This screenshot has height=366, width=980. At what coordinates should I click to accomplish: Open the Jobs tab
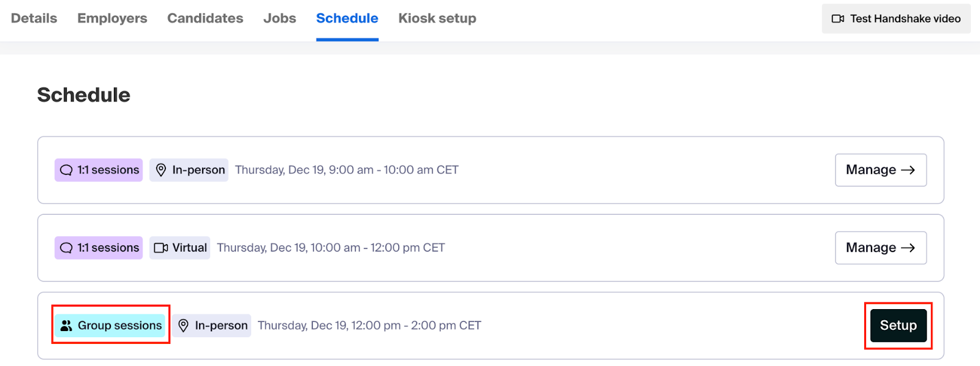coord(280,18)
